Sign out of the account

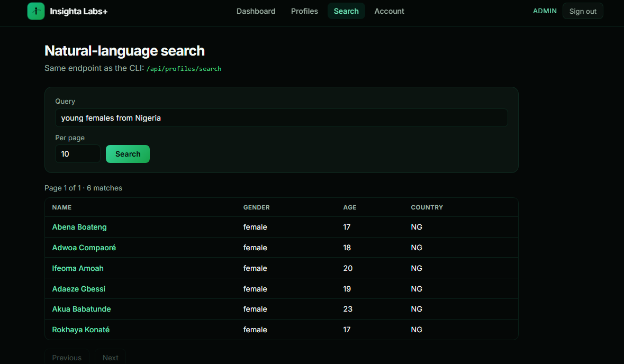pos(583,11)
